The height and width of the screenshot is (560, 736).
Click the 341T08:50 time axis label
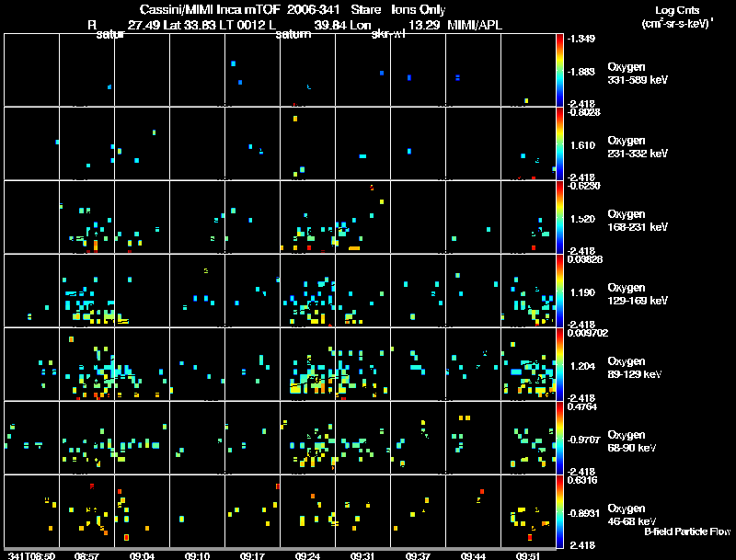coord(31,555)
